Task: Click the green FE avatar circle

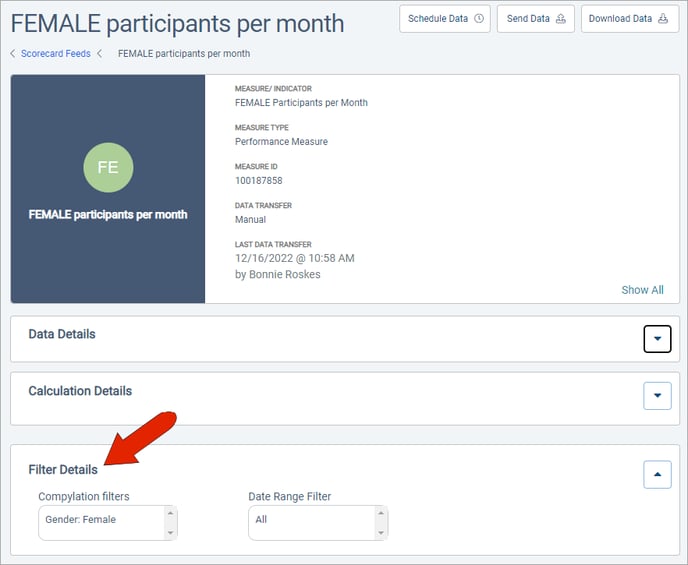Action: tap(108, 168)
